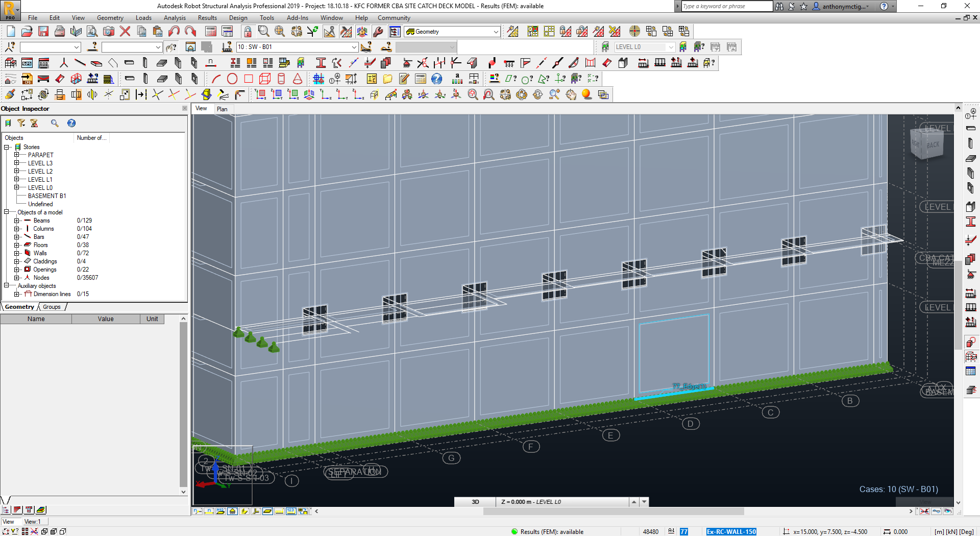Toggle panel display button in view toolbar

(267, 511)
